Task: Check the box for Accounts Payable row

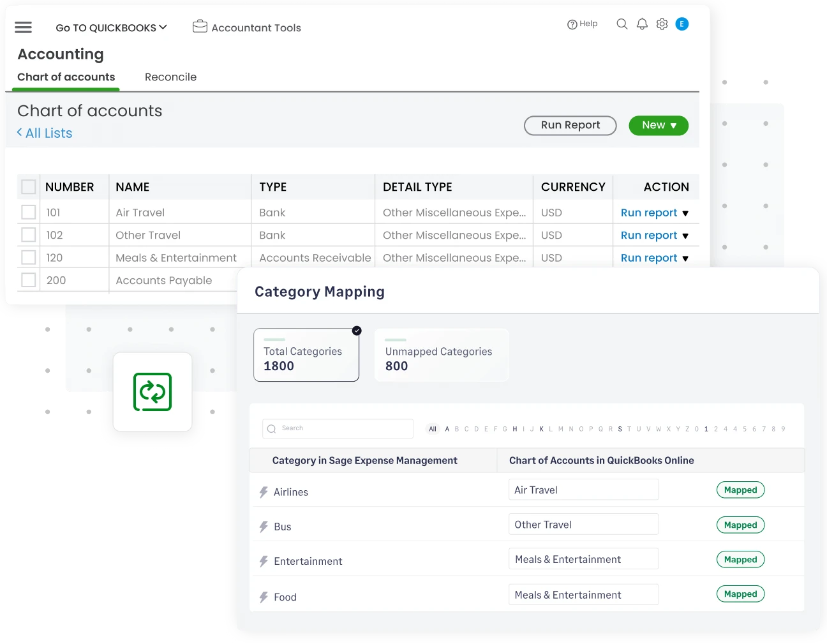Action: (x=29, y=280)
